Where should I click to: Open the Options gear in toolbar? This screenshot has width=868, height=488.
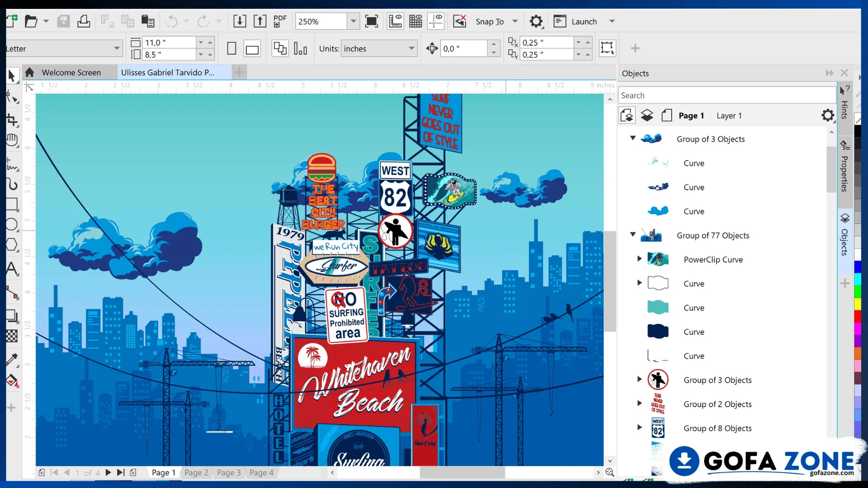[536, 21]
